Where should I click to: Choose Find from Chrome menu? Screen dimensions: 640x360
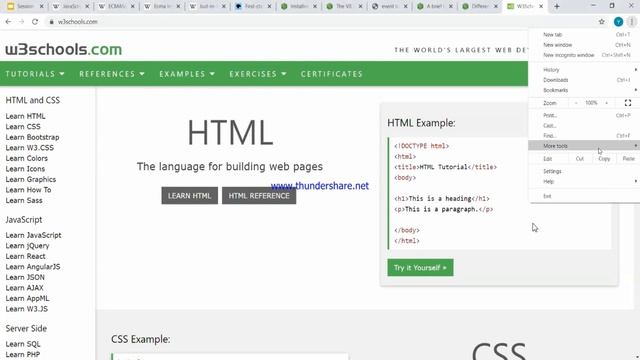(584, 136)
